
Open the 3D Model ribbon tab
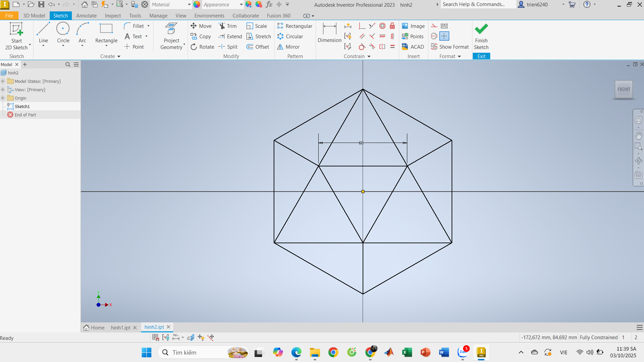[x=34, y=16]
